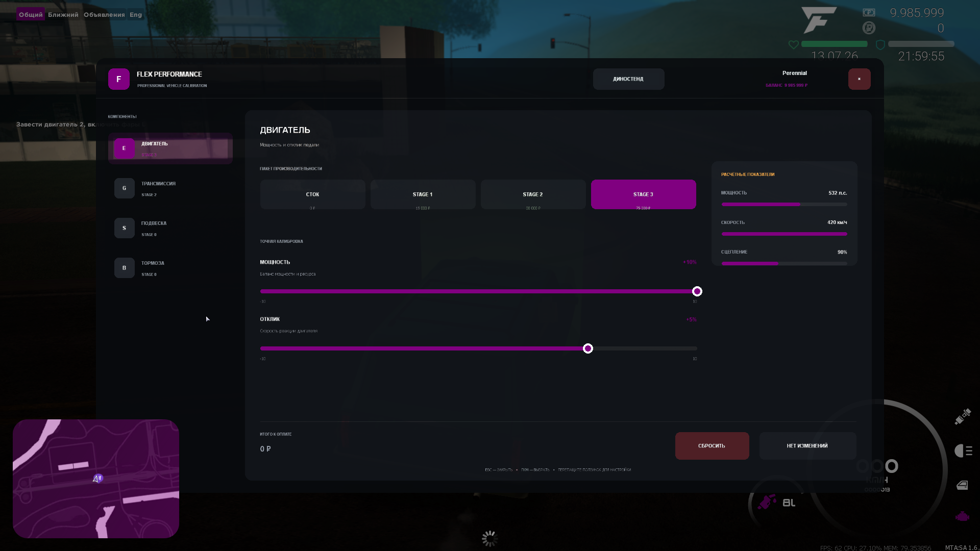This screenshot has width=980, height=551.
Task: Click the ПАКЕТ ПРОИЗВОДИТЕЛЬНОСТИ section label
Action: pos(291,168)
